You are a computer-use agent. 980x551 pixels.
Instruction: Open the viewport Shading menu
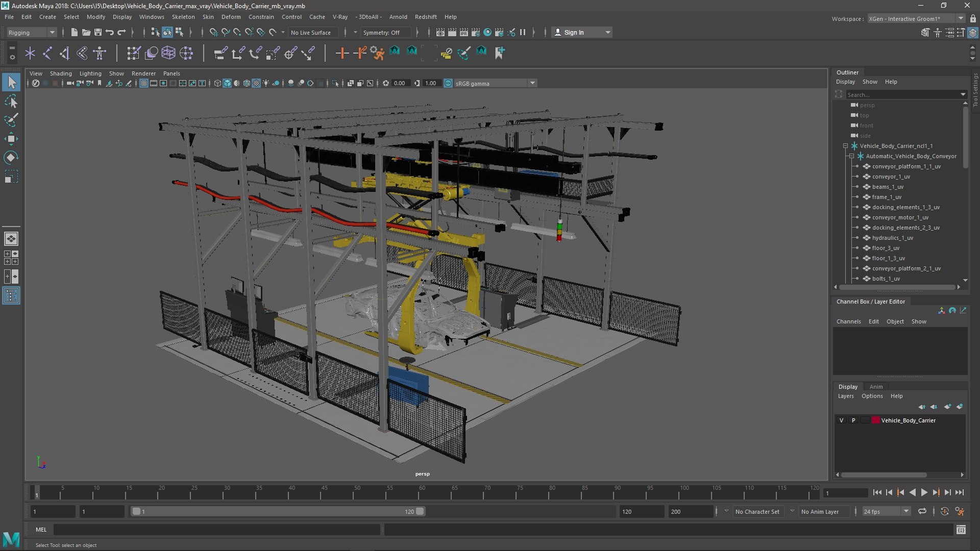61,73
